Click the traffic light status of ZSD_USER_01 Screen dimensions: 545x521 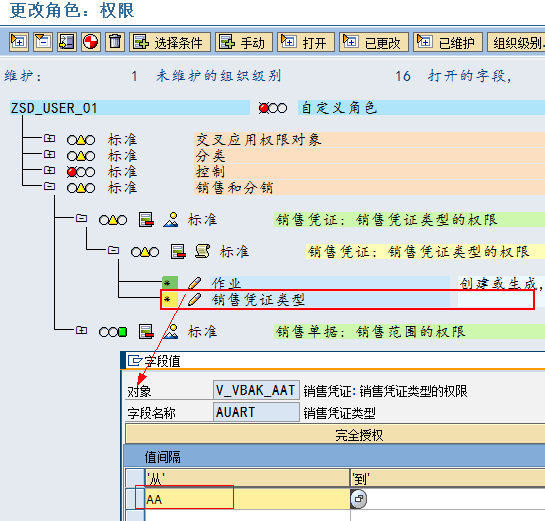click(x=273, y=108)
